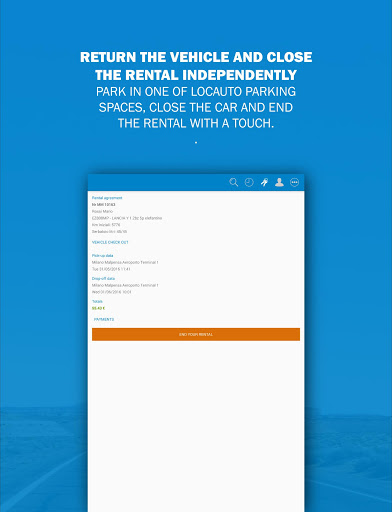The height and width of the screenshot is (512, 392).
Task: Select the customer name Rossi Mario
Action: coord(103,211)
